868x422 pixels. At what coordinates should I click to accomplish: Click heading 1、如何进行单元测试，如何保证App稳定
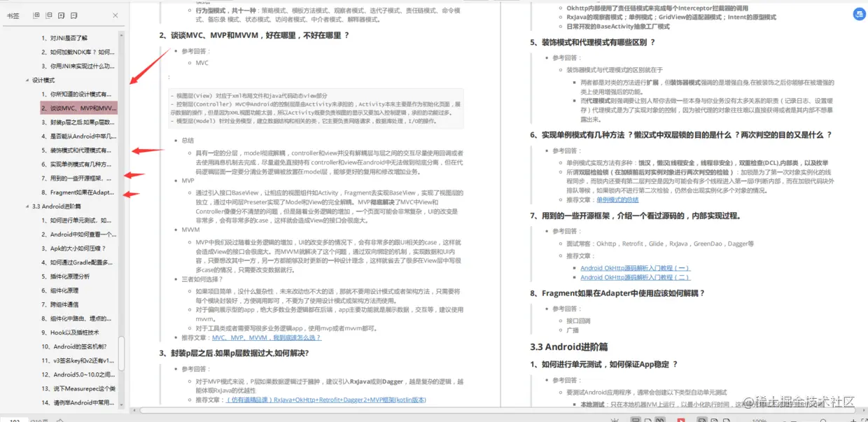[x=604, y=365]
